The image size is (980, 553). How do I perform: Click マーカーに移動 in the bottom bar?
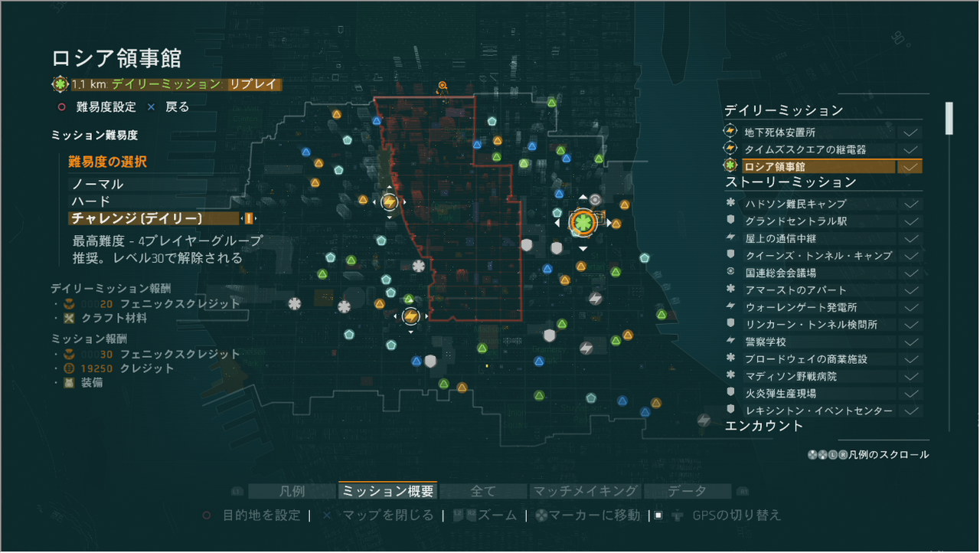pos(589,515)
